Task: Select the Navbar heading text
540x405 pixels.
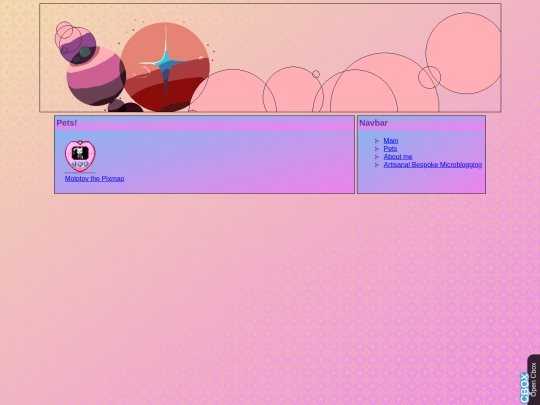Action: (x=373, y=123)
